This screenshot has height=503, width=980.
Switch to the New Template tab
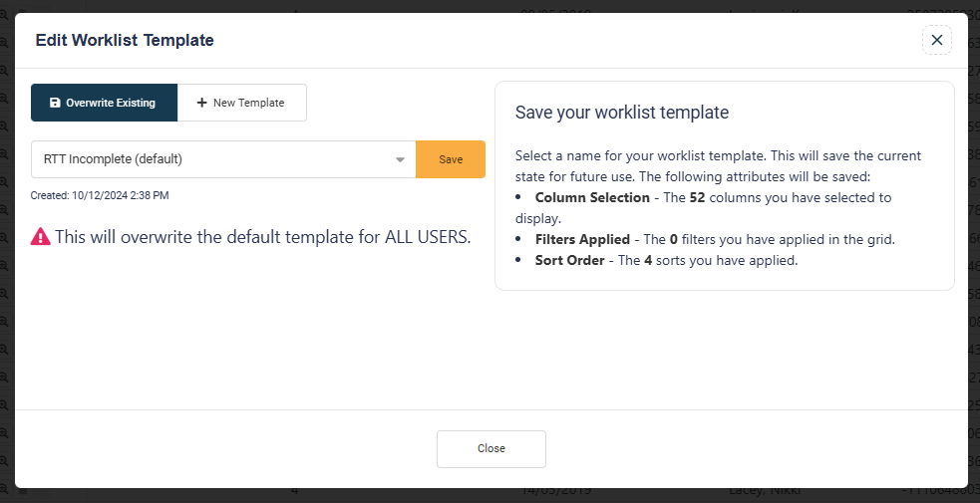point(241,103)
